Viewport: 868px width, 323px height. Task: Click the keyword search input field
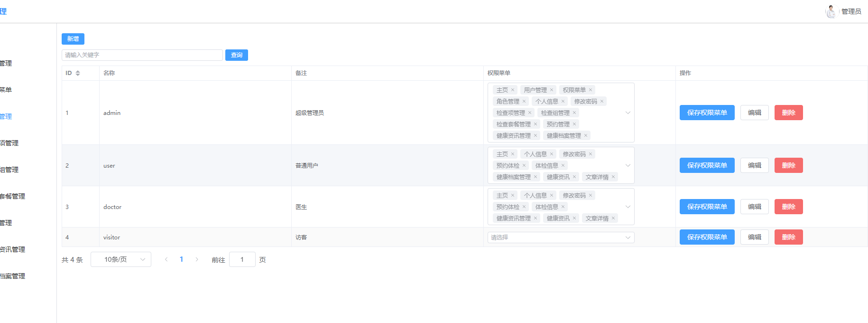(x=142, y=55)
